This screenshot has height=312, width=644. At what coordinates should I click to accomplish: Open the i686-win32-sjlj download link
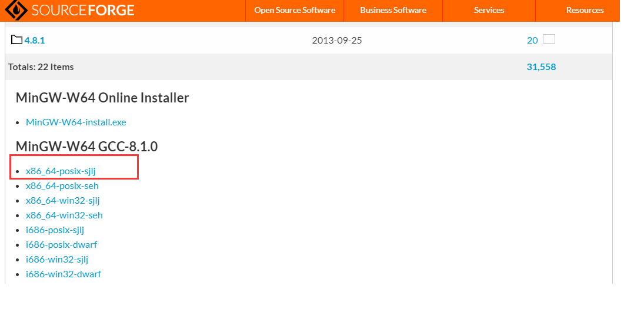[x=57, y=260]
